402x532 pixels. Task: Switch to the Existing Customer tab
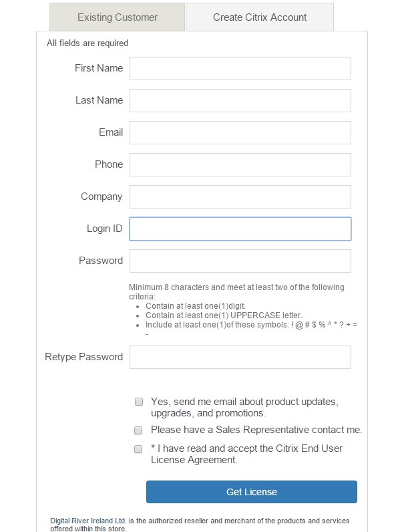(x=118, y=17)
